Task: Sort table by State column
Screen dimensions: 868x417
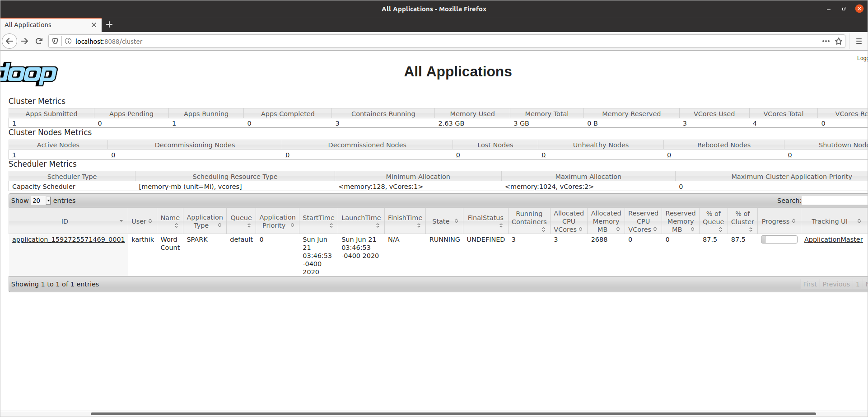Action: click(444, 221)
